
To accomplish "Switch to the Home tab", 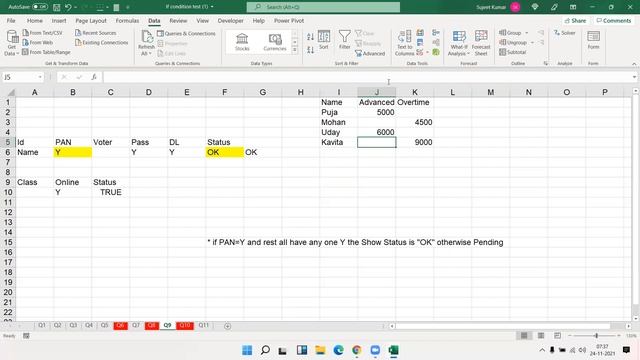I will coord(35,20).
